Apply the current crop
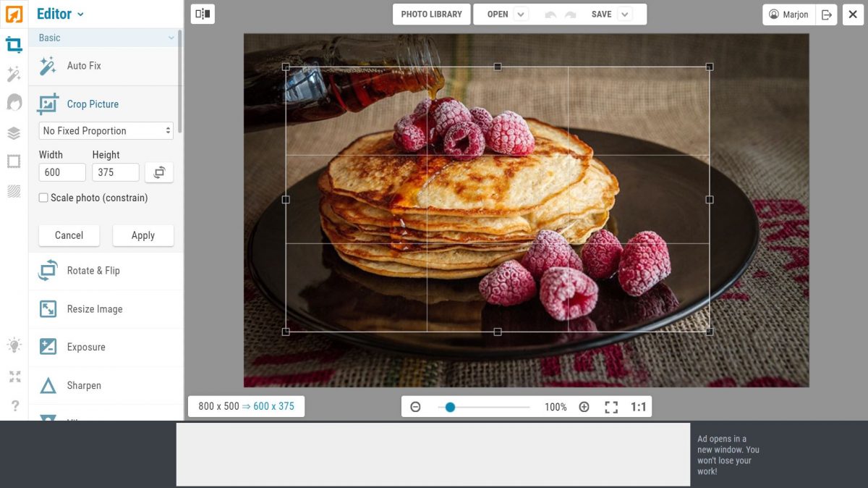 [x=142, y=235]
